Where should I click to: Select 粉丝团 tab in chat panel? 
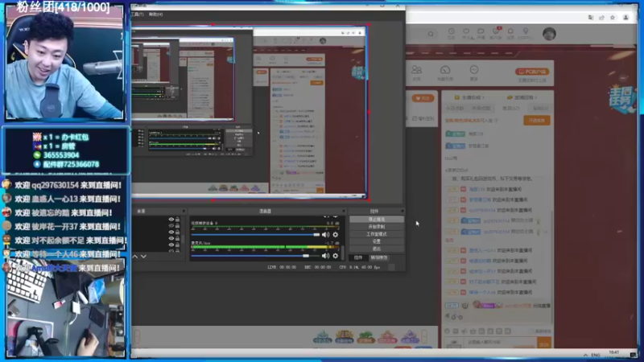540,109
